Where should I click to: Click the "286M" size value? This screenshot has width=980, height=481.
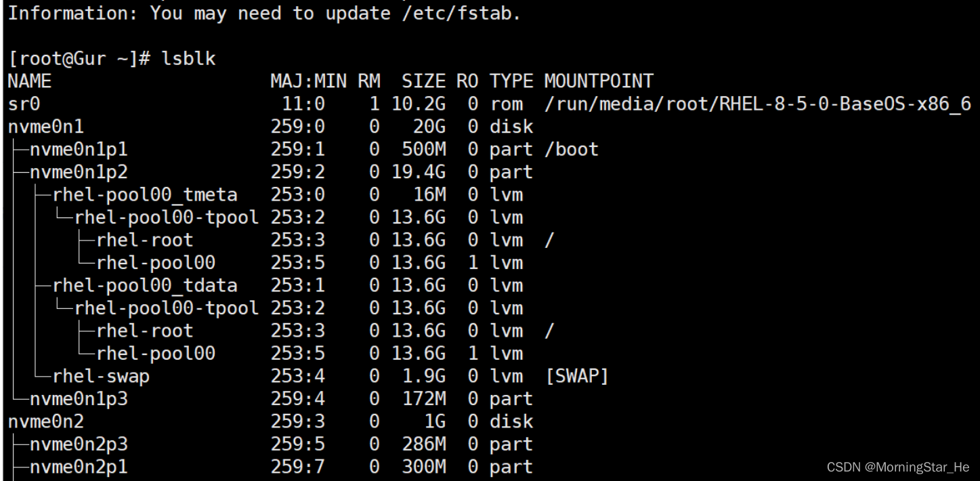pos(423,444)
